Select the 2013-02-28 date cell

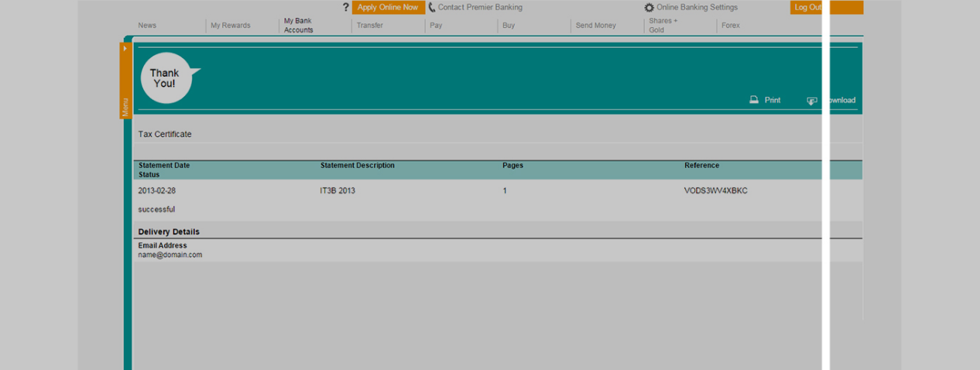pyautogui.click(x=157, y=190)
